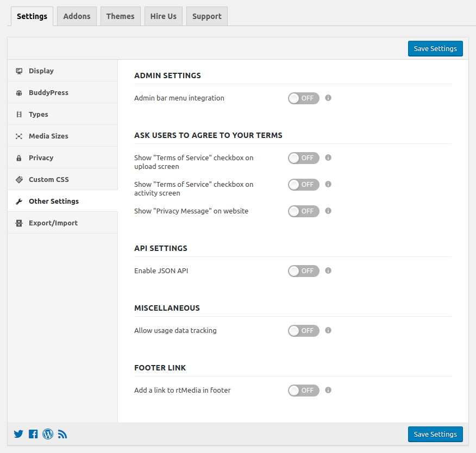The image size is (476, 453).
Task: Enable Terms of Service on upload screen
Action: [303, 158]
